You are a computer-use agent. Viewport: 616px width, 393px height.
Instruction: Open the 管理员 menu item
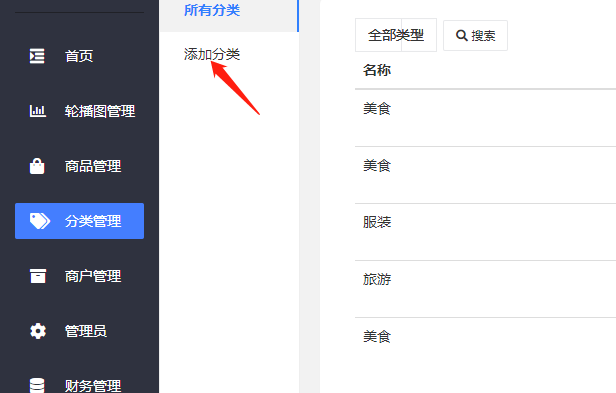pos(79,331)
